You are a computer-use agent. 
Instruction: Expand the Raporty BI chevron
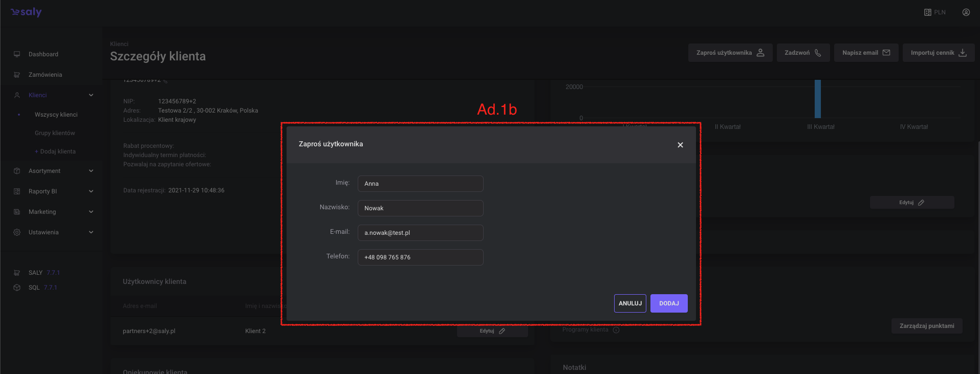[x=91, y=191]
